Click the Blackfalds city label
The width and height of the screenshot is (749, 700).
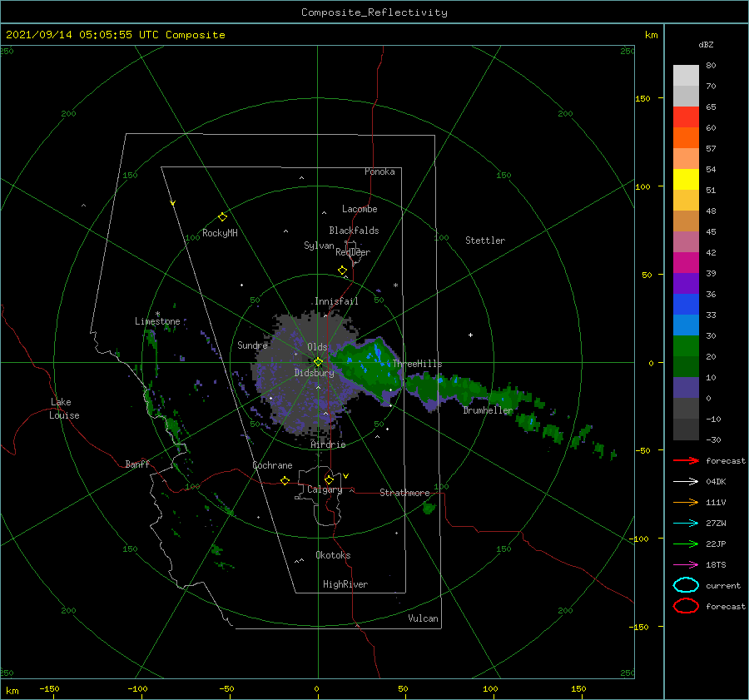[x=354, y=231]
